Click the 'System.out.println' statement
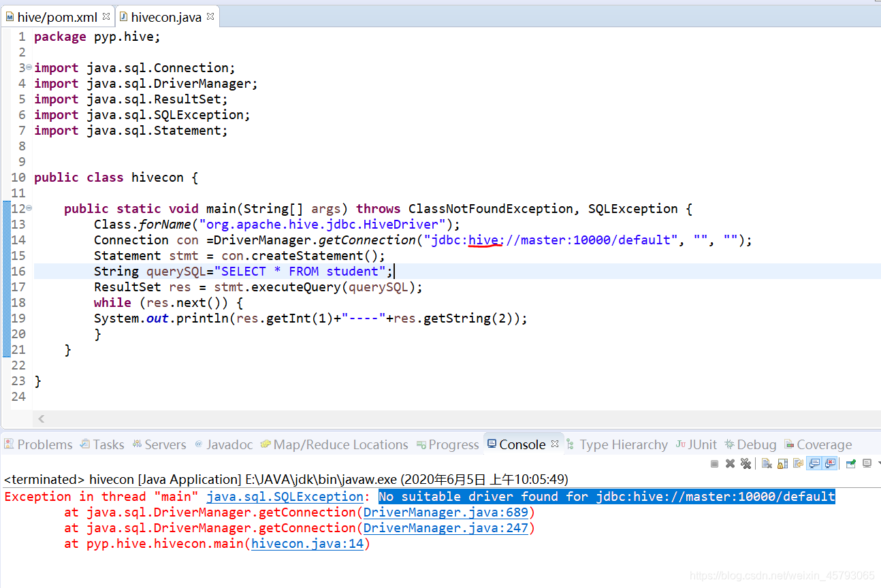 tap(311, 318)
